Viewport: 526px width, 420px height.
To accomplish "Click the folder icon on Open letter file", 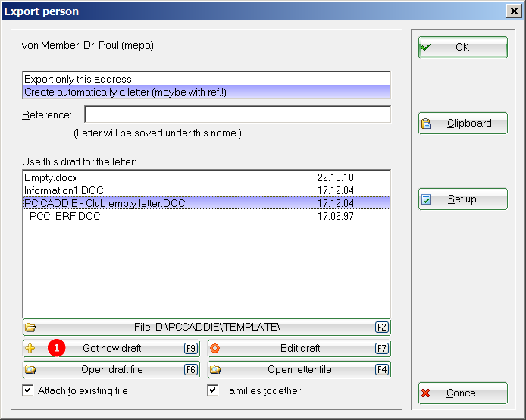I will 215,370.
